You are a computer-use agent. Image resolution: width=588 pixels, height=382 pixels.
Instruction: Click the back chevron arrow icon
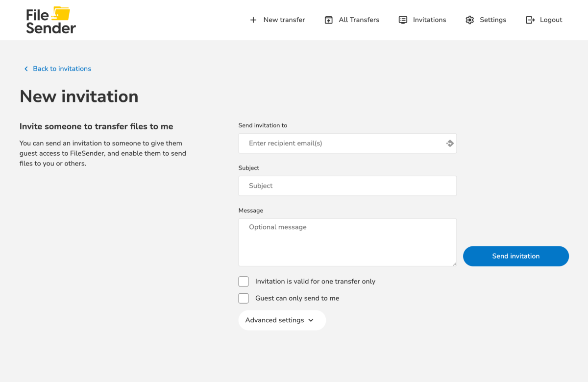click(26, 69)
